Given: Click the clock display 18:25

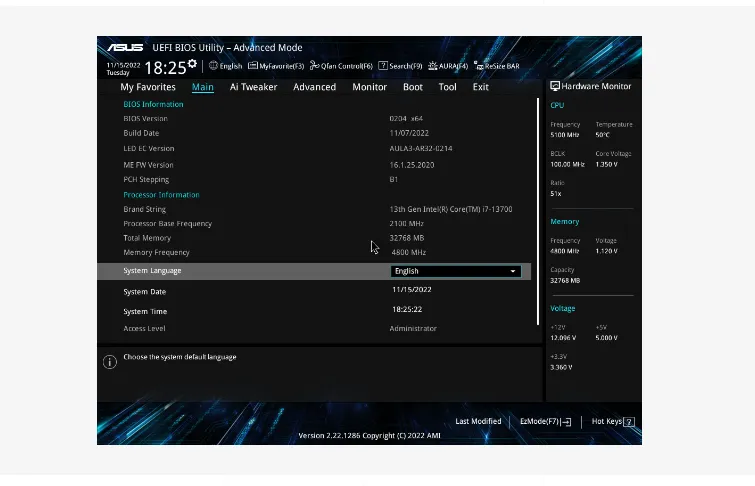Looking at the screenshot, I should pyautogui.click(x=165, y=68).
